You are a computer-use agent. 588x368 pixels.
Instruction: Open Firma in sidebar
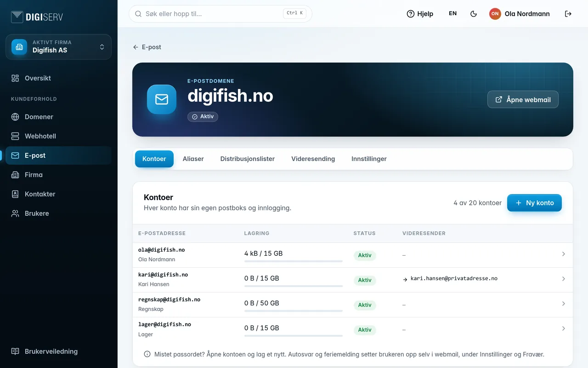58,175
